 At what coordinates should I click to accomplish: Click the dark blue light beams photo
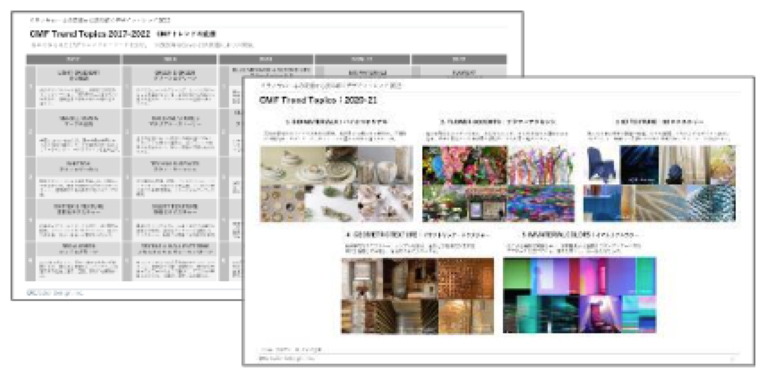point(639,165)
